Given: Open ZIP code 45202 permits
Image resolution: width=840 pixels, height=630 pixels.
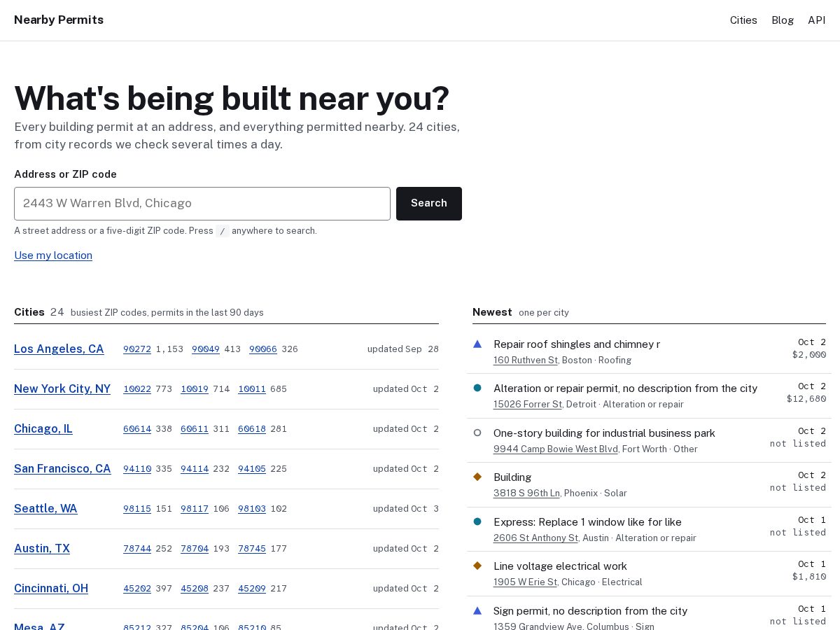Looking at the screenshot, I should pos(137,589).
